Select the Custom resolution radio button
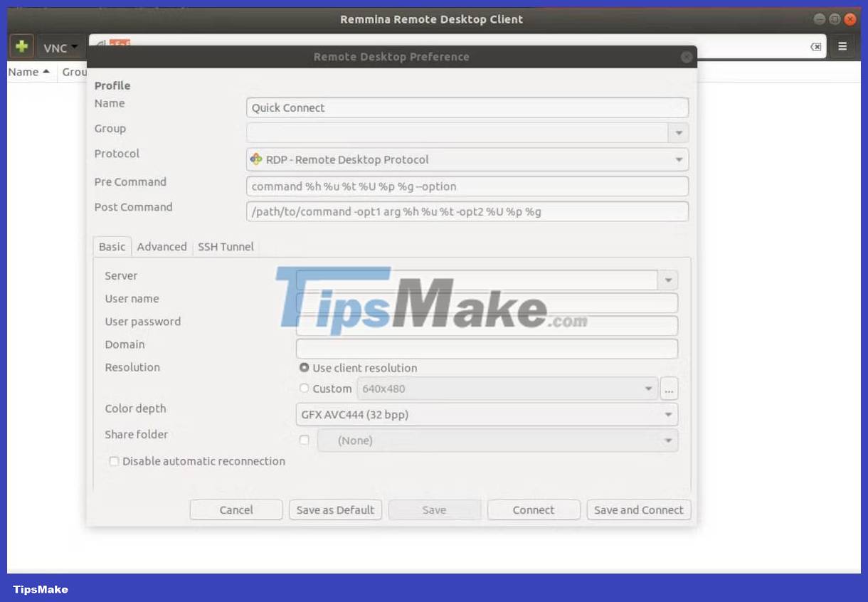The image size is (868, 602). tap(305, 389)
